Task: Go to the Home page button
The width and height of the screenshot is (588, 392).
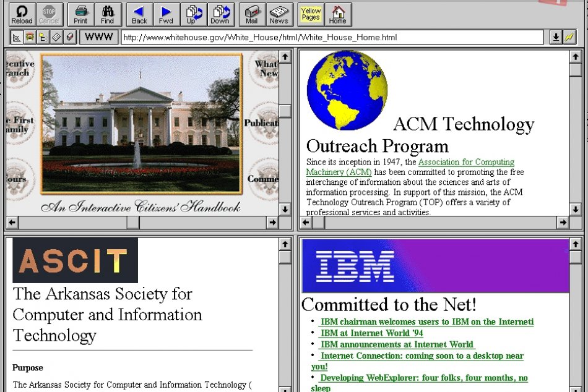Action: [338, 15]
